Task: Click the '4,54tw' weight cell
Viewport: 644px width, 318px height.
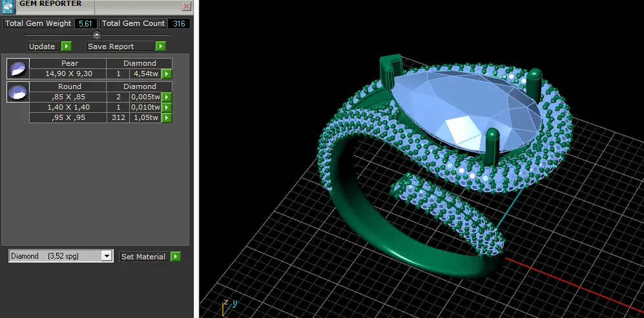Action: pyautogui.click(x=145, y=74)
